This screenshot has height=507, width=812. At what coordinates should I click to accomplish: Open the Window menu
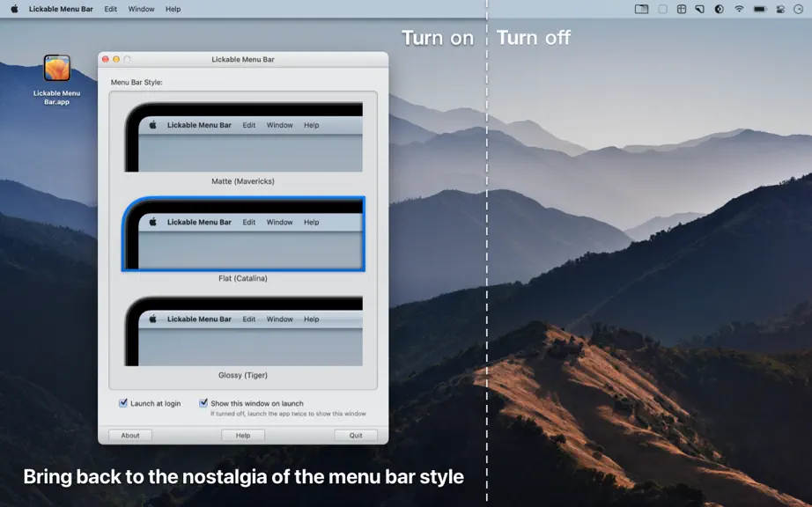coord(142,9)
